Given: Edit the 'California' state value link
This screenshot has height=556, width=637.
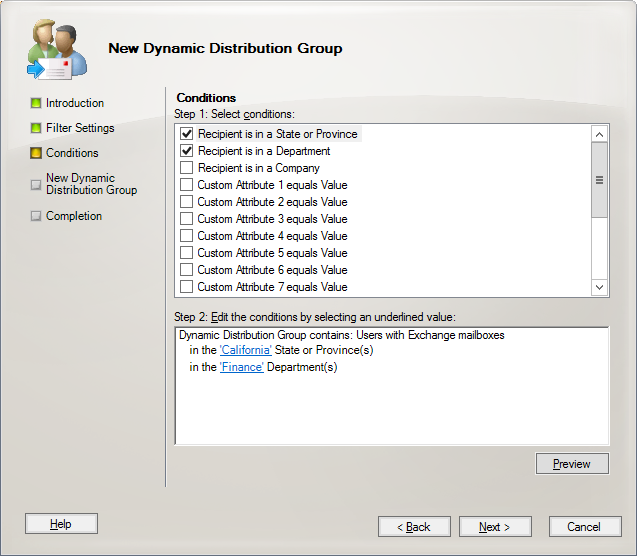Looking at the screenshot, I should tap(246, 350).
